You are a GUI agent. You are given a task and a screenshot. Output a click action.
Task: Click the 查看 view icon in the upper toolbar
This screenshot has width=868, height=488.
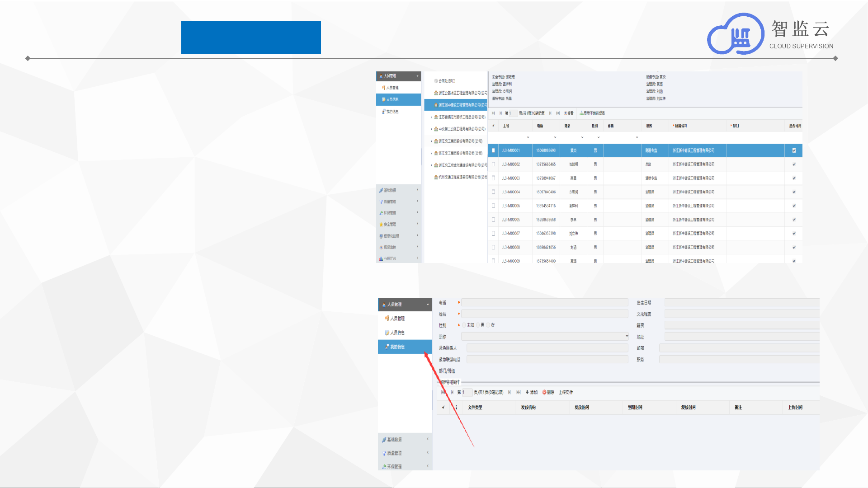point(566,113)
